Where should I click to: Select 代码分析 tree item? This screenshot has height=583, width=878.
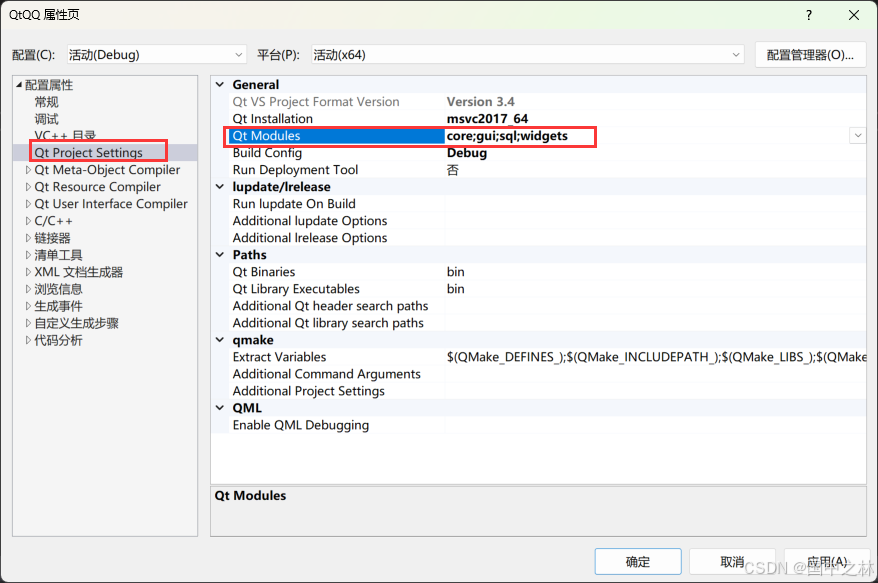pos(58,340)
